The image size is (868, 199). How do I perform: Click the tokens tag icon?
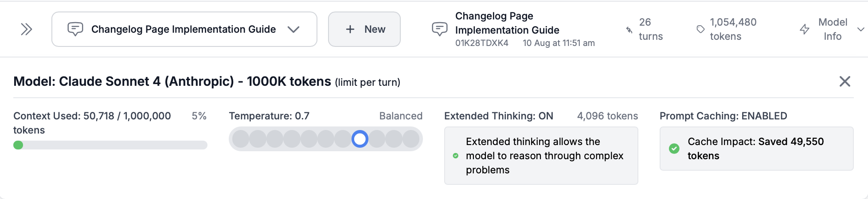point(700,29)
